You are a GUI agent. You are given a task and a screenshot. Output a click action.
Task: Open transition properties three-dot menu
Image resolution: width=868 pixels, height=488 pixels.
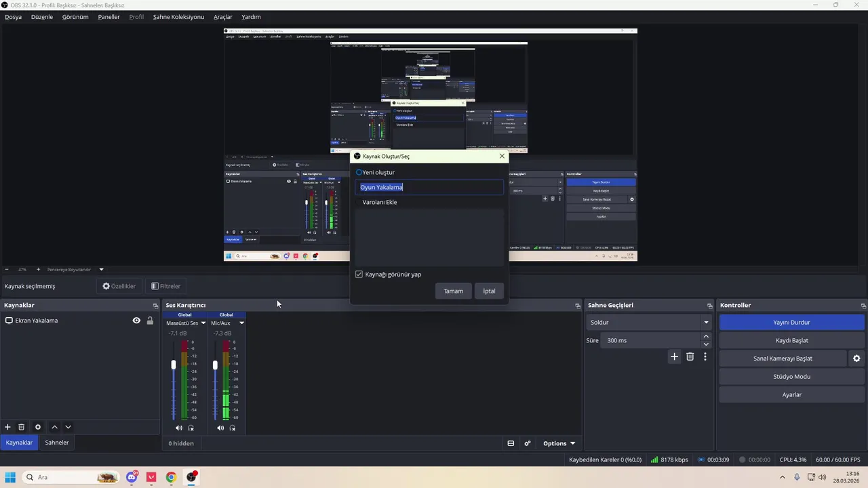(x=705, y=357)
